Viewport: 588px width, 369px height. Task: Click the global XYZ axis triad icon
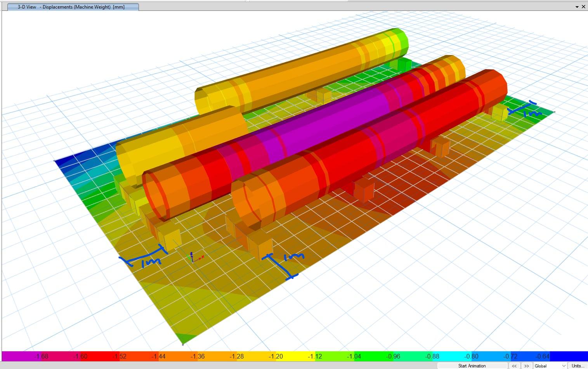[x=193, y=257]
